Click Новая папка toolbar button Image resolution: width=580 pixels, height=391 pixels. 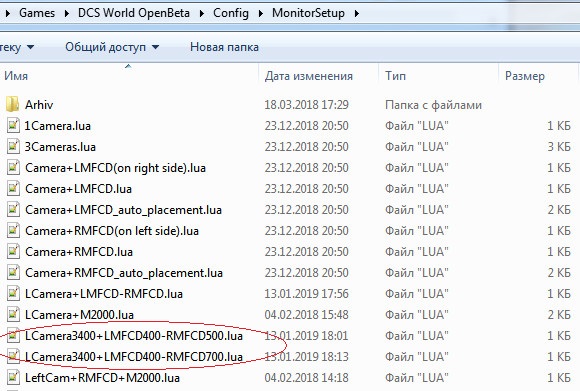coord(224,47)
